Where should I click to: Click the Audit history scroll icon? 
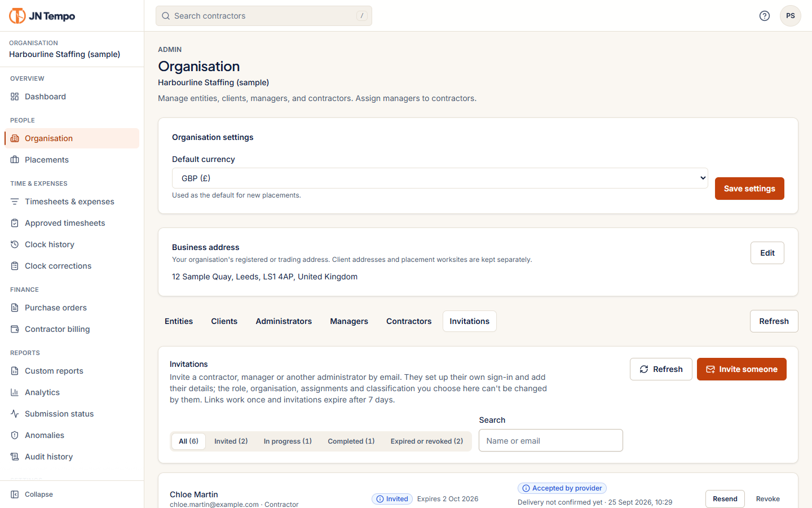point(15,457)
